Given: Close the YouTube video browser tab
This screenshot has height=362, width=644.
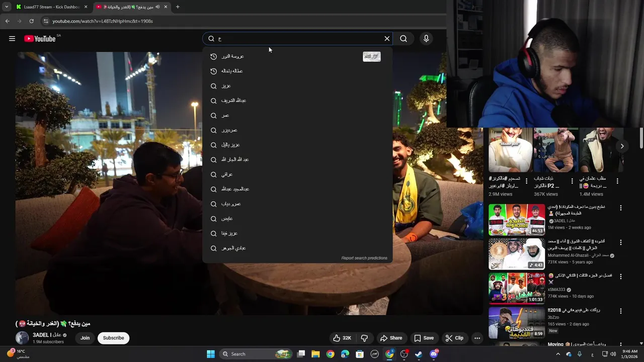Looking at the screenshot, I should tap(166, 7).
